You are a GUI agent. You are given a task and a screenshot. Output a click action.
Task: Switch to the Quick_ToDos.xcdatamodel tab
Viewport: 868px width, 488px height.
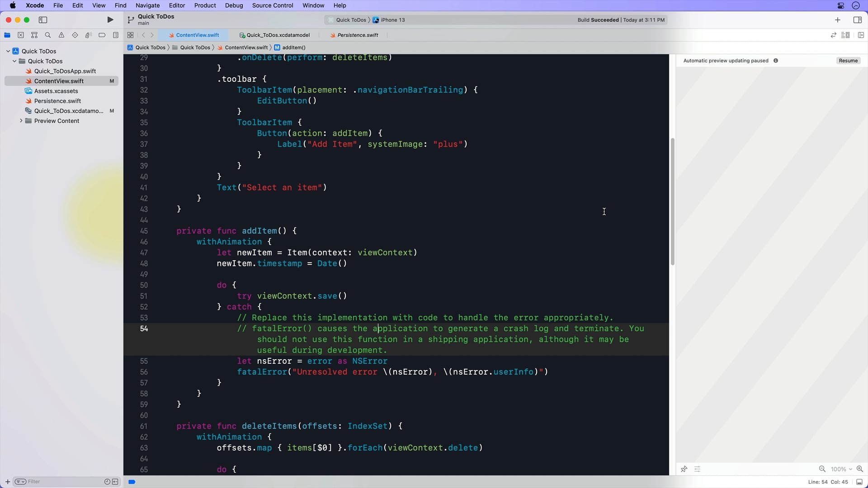coord(274,35)
